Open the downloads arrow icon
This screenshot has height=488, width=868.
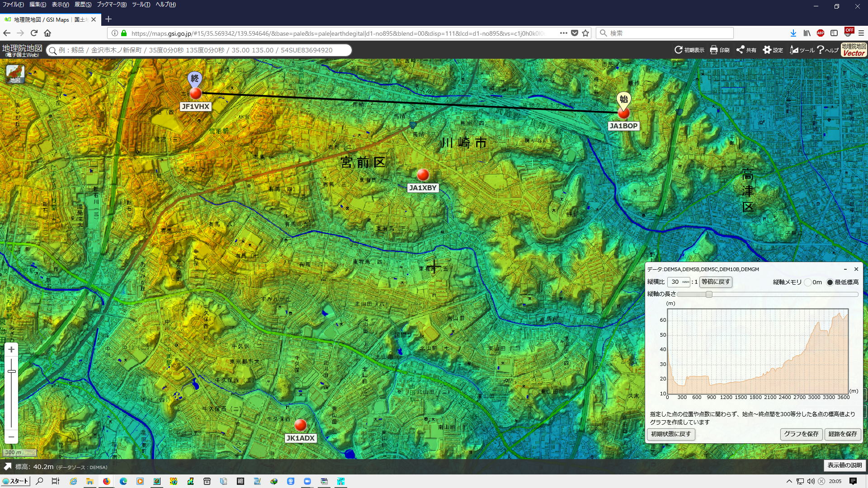click(793, 33)
